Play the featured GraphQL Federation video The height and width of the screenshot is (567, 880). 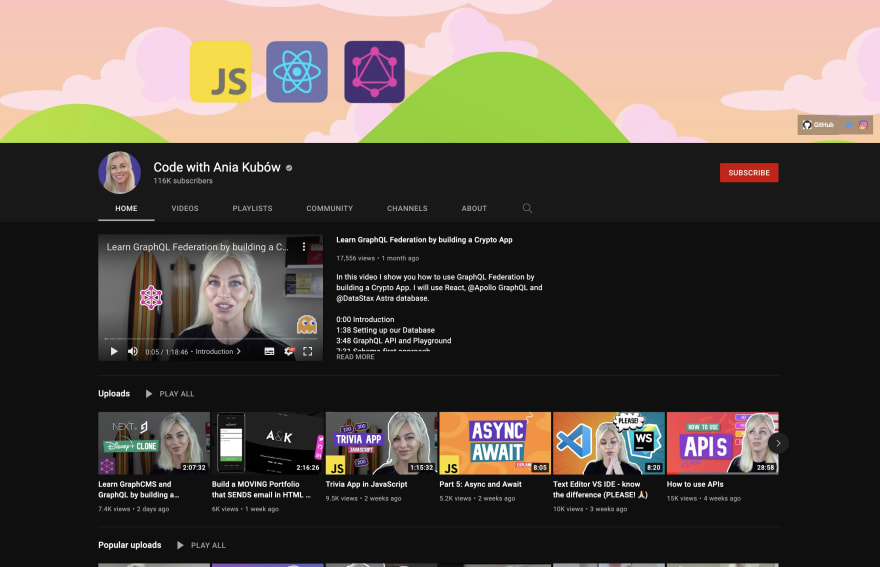pos(114,351)
